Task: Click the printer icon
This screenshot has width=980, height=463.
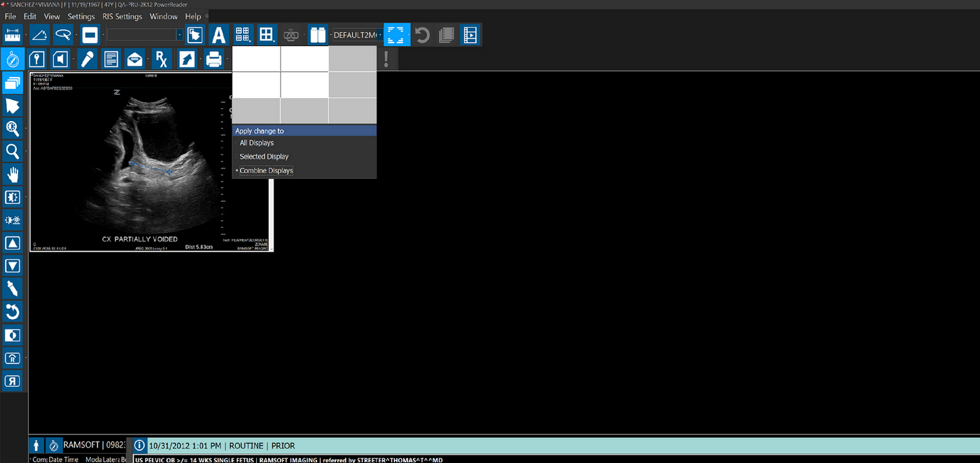Action: [213, 59]
